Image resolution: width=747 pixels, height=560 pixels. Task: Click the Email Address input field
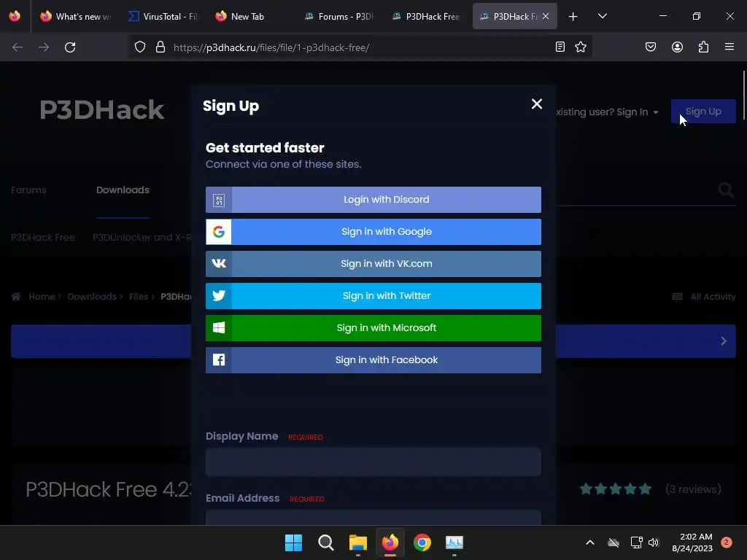373,518
